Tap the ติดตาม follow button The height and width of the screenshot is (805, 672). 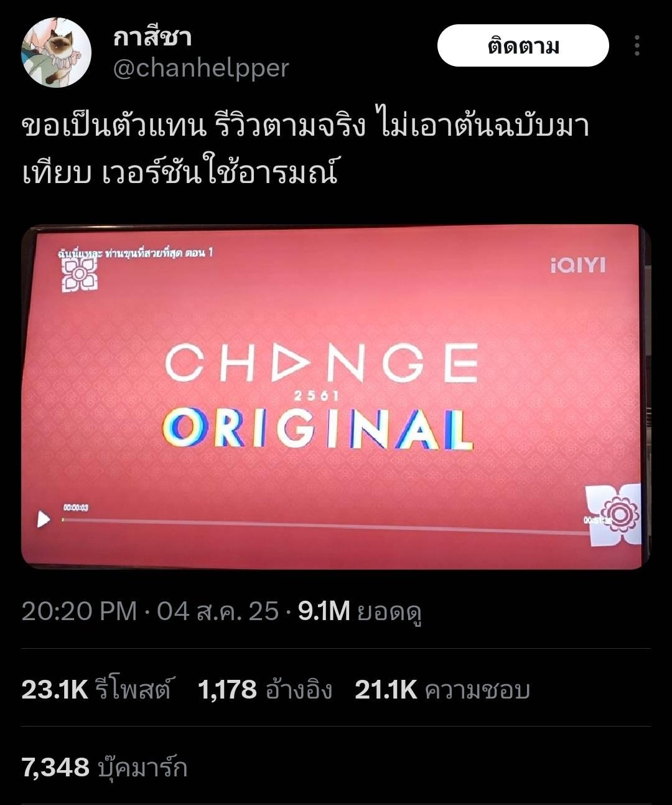pos(523,46)
